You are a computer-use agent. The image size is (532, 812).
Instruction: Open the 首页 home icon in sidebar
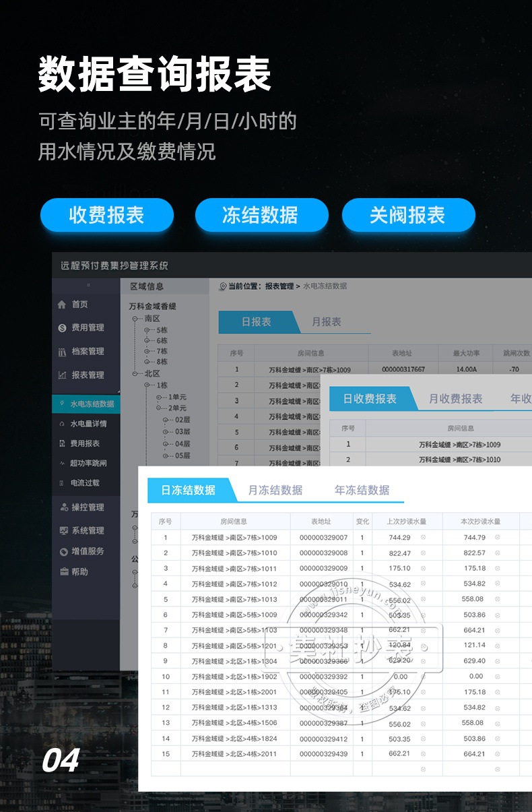coord(63,305)
